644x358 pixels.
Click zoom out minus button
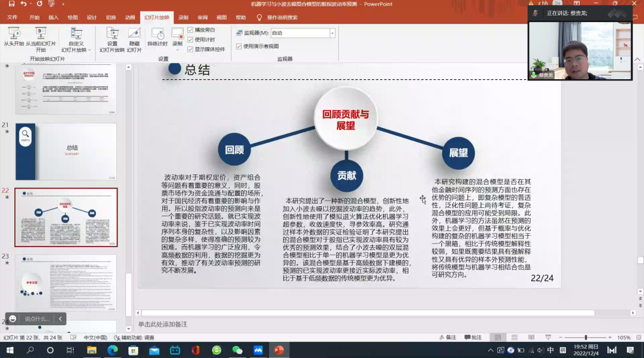pyautogui.click(x=561, y=338)
